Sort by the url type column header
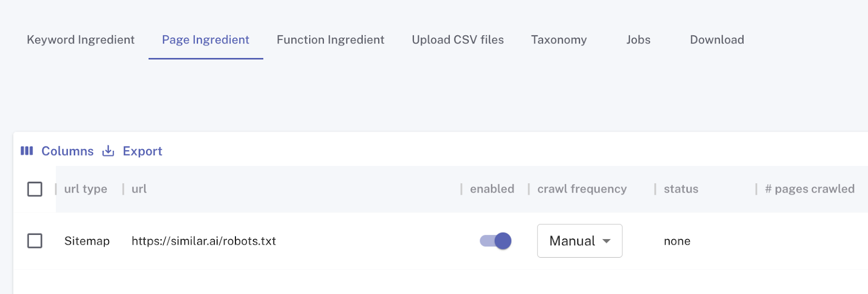Screen dimensions: 868x294 [x=86, y=189]
